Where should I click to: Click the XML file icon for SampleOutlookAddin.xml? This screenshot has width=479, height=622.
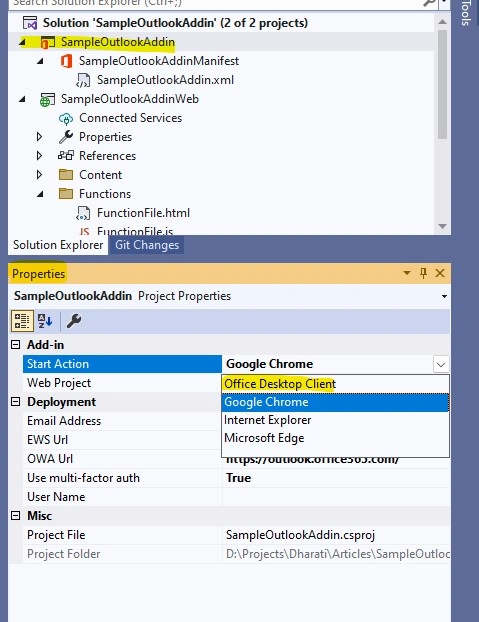[83, 80]
